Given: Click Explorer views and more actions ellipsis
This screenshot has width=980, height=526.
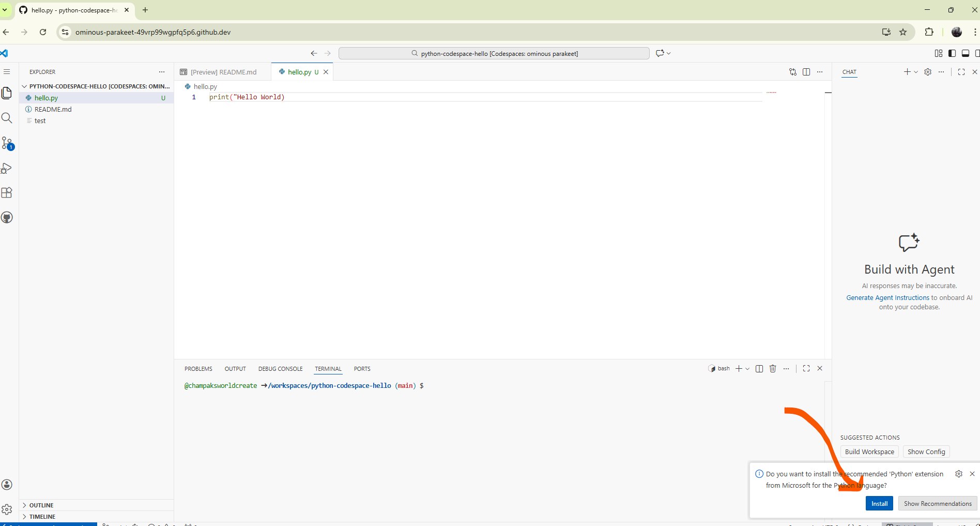Looking at the screenshot, I should click(x=162, y=72).
